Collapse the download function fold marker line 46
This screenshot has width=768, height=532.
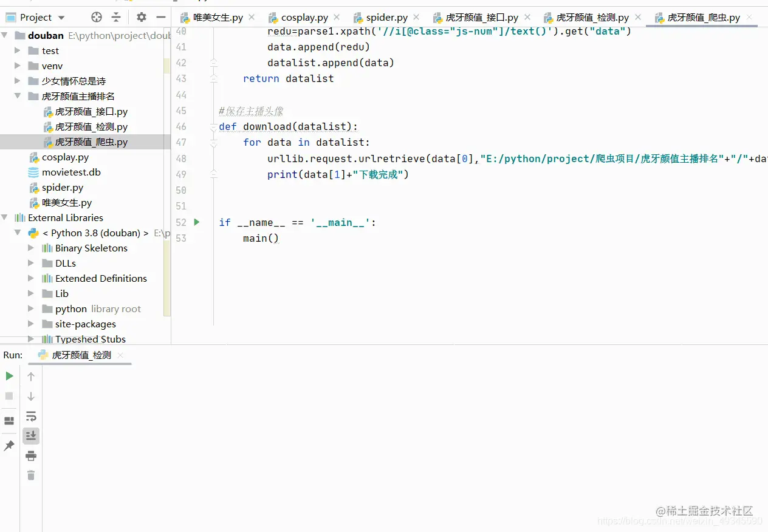click(214, 127)
